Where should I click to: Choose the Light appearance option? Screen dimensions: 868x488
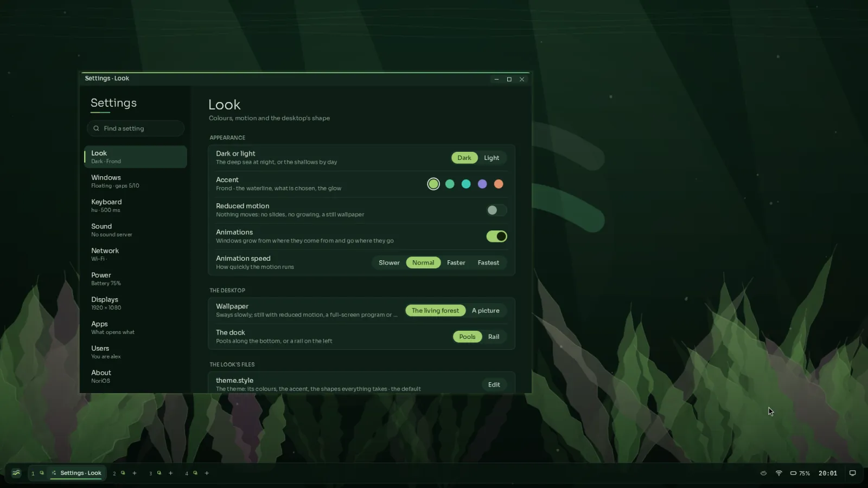(492, 158)
